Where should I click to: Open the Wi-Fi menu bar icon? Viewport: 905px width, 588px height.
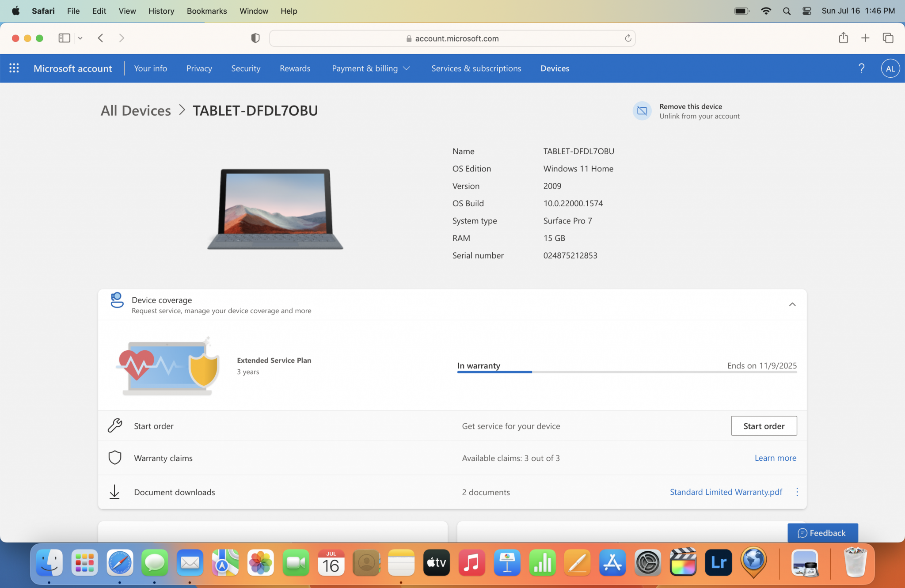(x=766, y=11)
